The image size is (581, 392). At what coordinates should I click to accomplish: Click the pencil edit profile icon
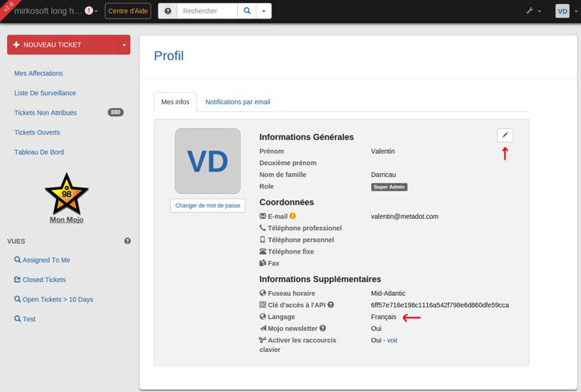tap(504, 135)
